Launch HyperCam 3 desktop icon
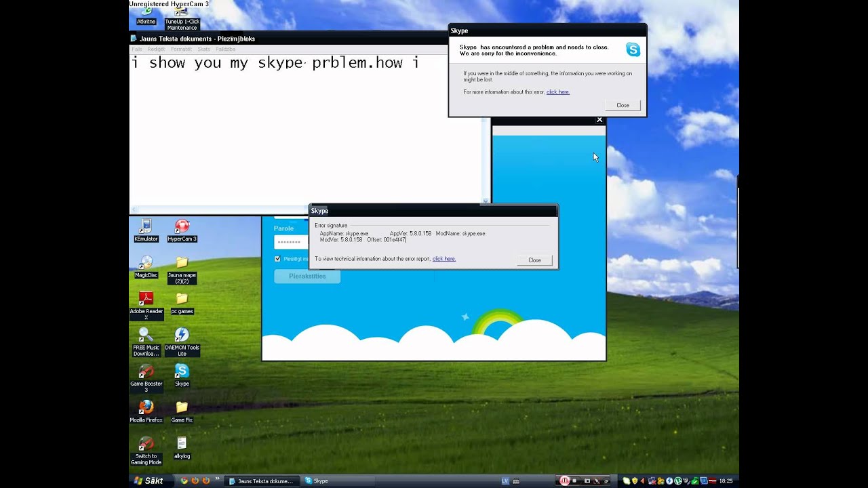This screenshot has width=868, height=488. click(x=182, y=230)
